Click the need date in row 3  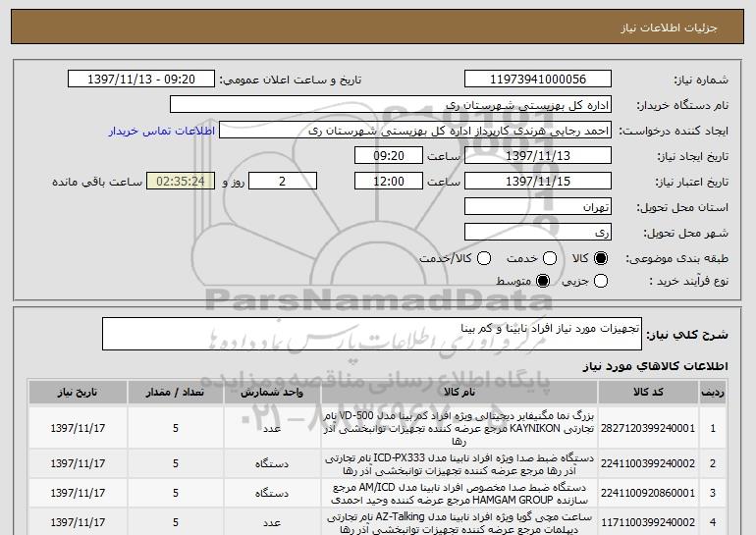click(x=78, y=493)
